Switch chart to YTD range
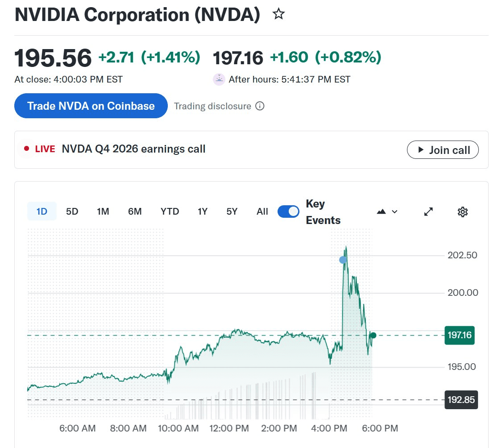Viewport: 494px width, 448px height. pos(170,212)
